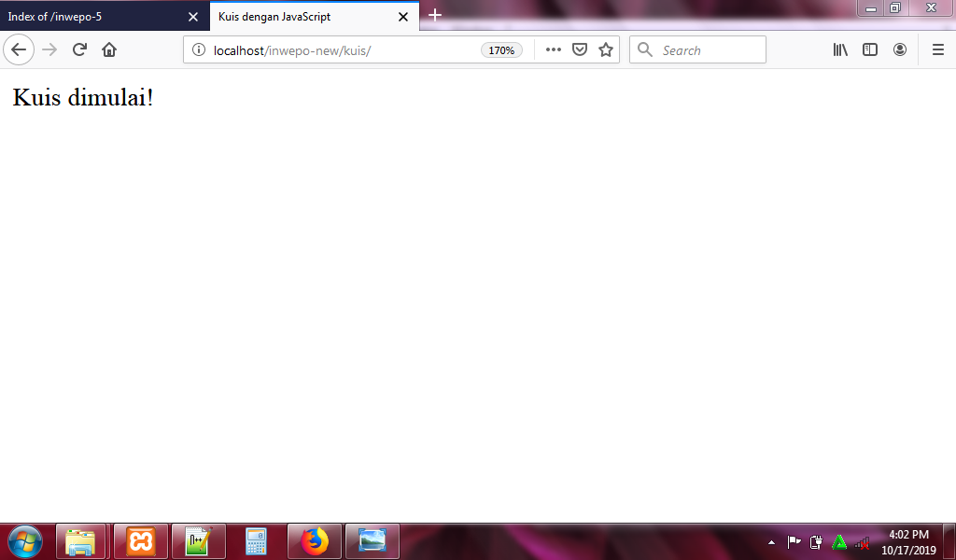Reload the current page
The width and height of the screenshot is (956, 560).
[79, 50]
